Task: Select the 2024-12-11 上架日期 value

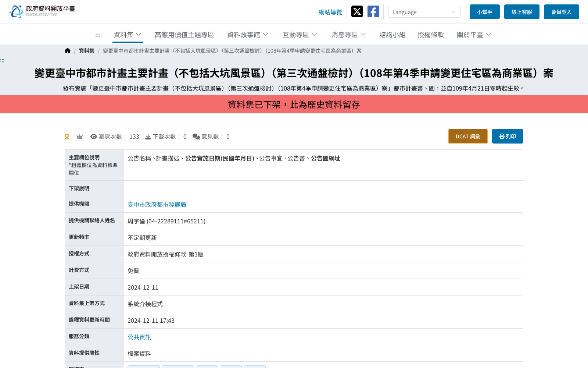Action: [143, 287]
